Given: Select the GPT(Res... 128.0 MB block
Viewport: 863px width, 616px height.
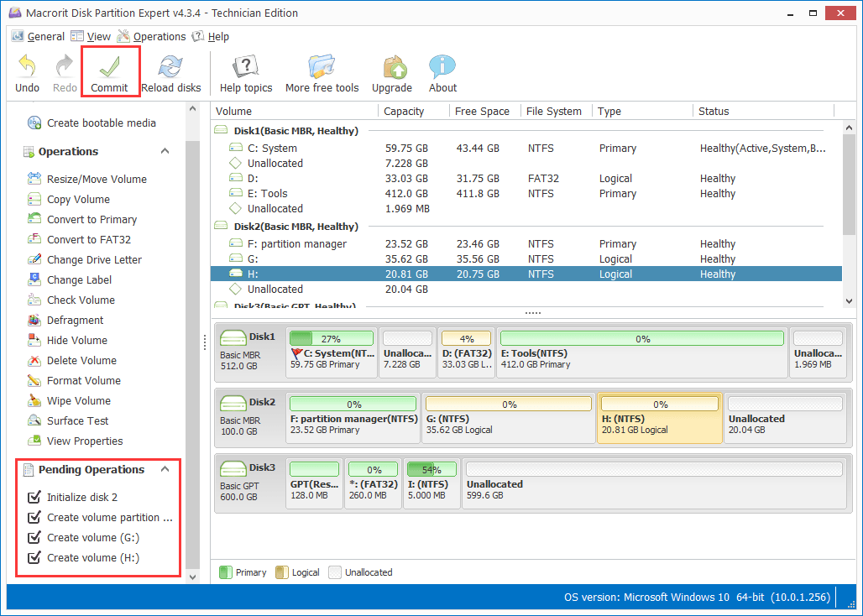Looking at the screenshot, I should point(314,483).
